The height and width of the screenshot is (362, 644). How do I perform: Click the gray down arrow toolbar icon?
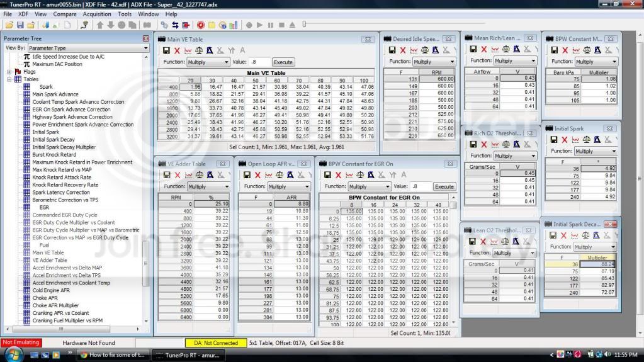pyautogui.click(x=111, y=25)
